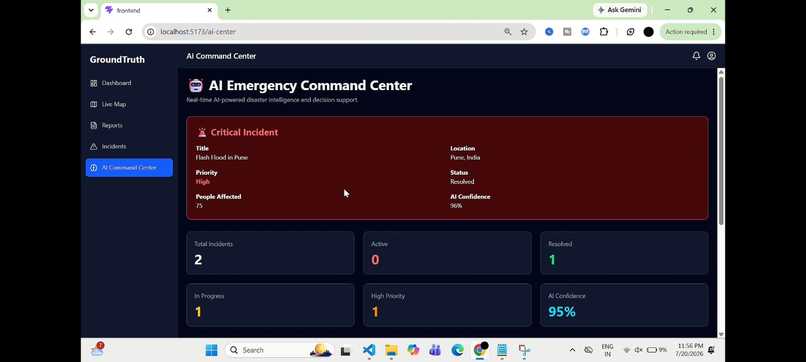Screen dimensions: 806x362
Task: Open the Windows Start menu
Action: click(x=211, y=350)
